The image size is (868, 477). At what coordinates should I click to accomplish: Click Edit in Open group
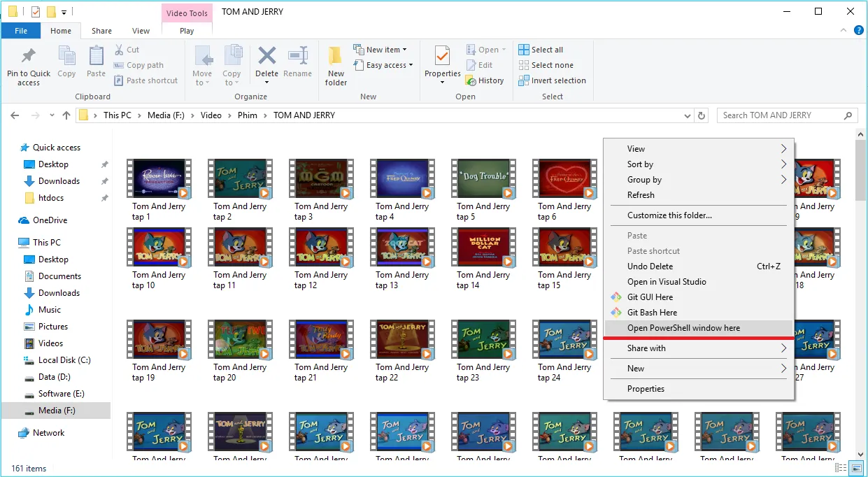[x=479, y=65]
